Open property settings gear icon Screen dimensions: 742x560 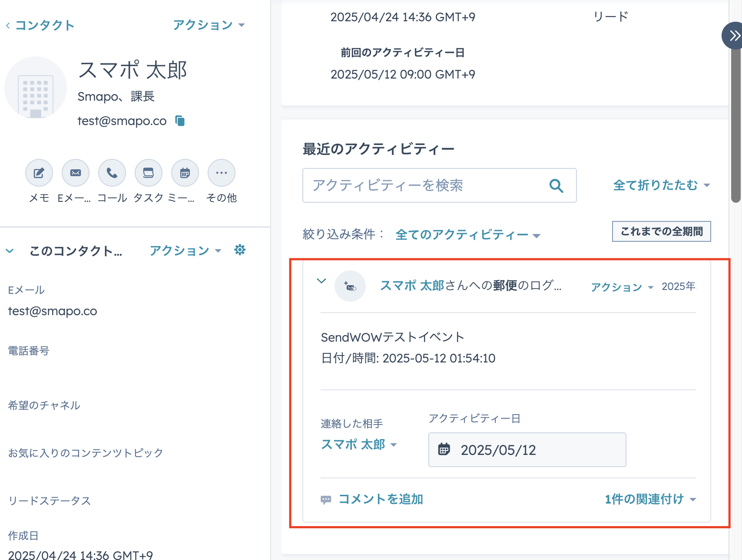240,250
